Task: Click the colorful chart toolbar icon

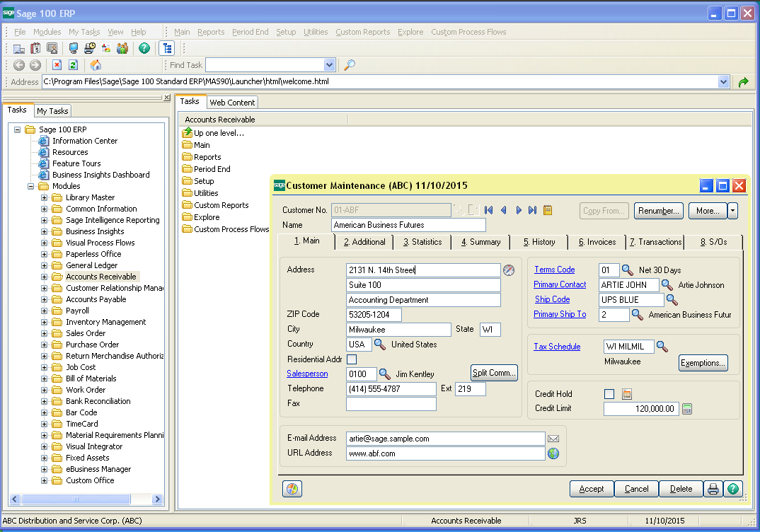Action: point(106,48)
